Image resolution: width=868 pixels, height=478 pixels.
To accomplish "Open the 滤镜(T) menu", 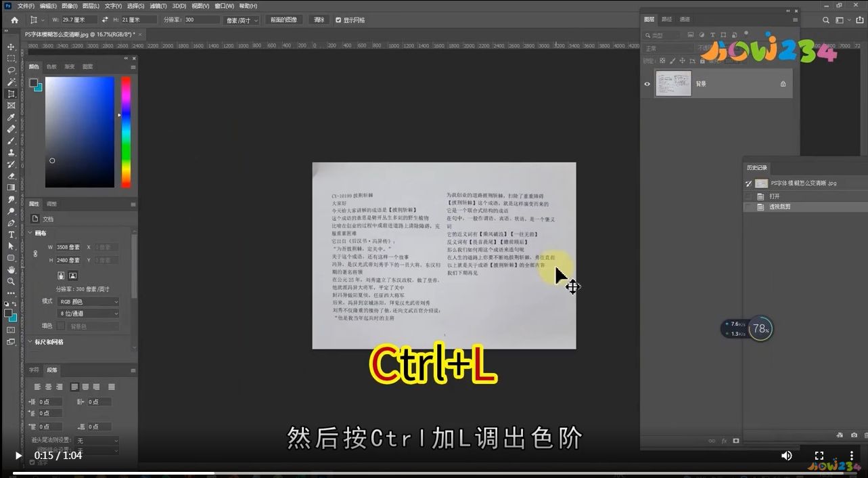I will [158, 6].
